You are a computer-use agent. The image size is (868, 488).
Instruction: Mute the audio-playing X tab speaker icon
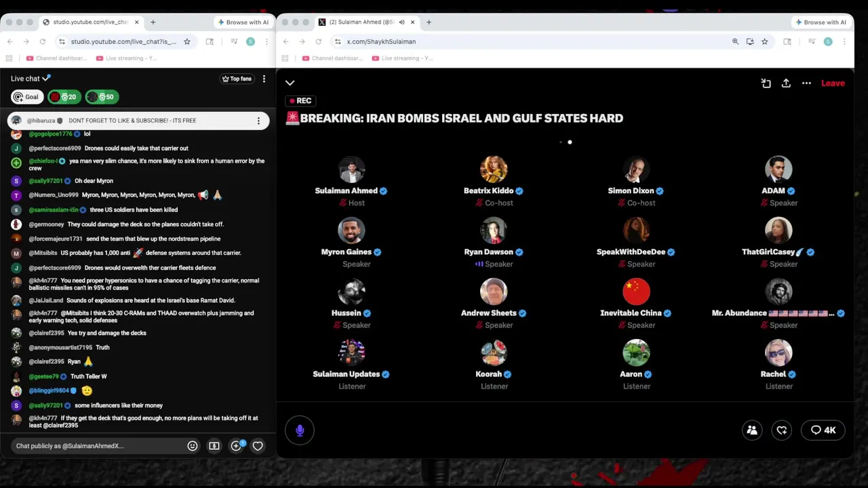tap(401, 22)
